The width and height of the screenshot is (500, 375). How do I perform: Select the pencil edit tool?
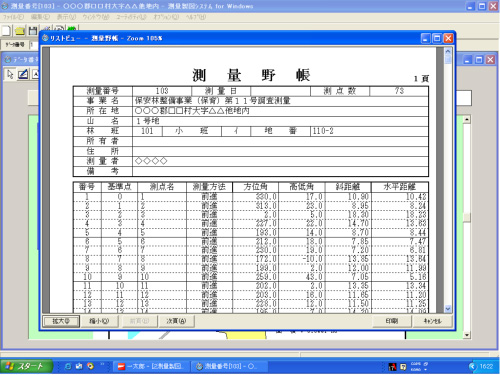(x=23, y=74)
